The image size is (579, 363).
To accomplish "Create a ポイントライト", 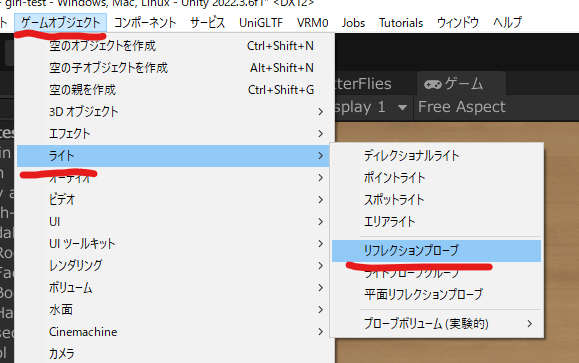I will click(x=436, y=178).
